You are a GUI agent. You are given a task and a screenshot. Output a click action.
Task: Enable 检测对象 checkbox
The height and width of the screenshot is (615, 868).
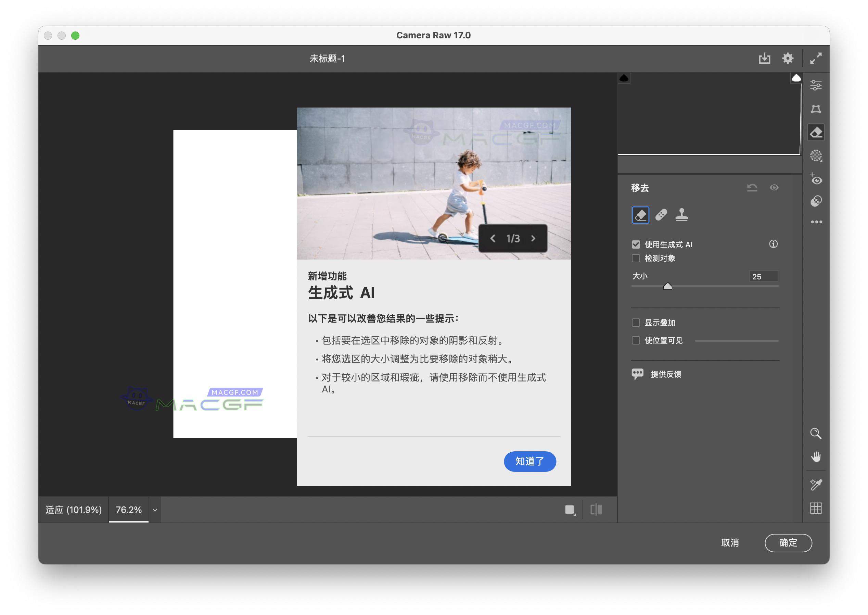click(x=636, y=258)
